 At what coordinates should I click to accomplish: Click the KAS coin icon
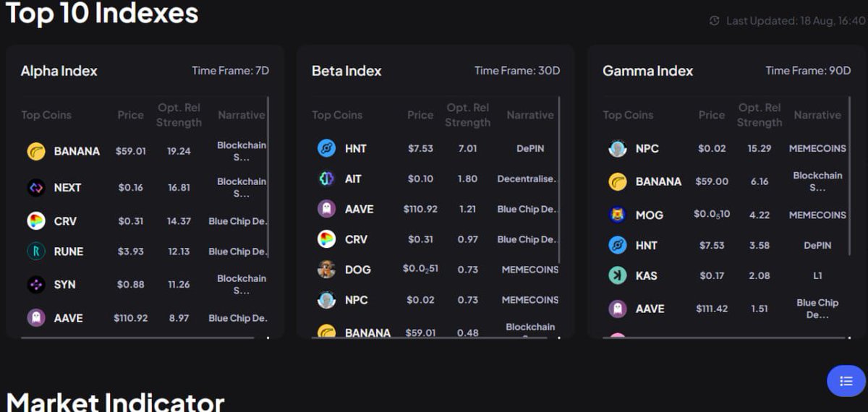pyautogui.click(x=618, y=275)
